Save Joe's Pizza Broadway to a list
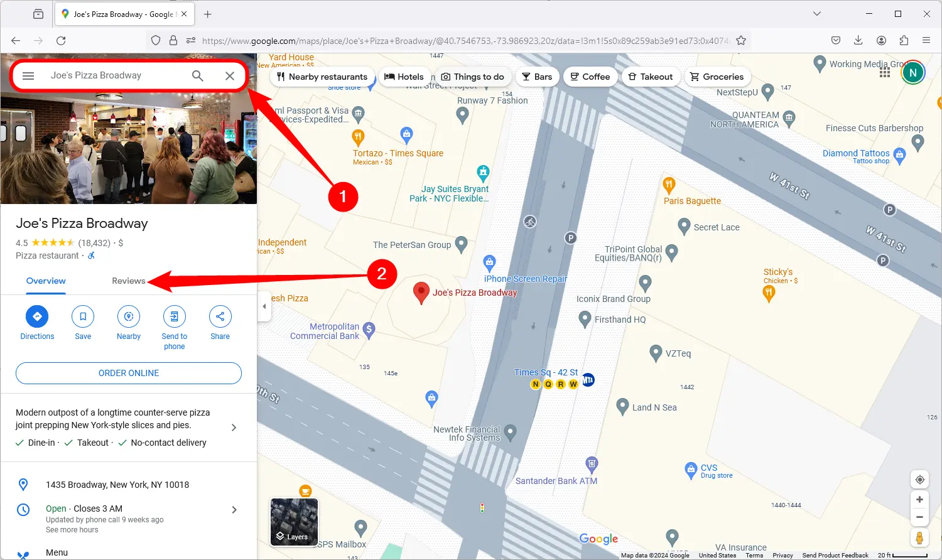Screen dimensions: 942x560 83,316
